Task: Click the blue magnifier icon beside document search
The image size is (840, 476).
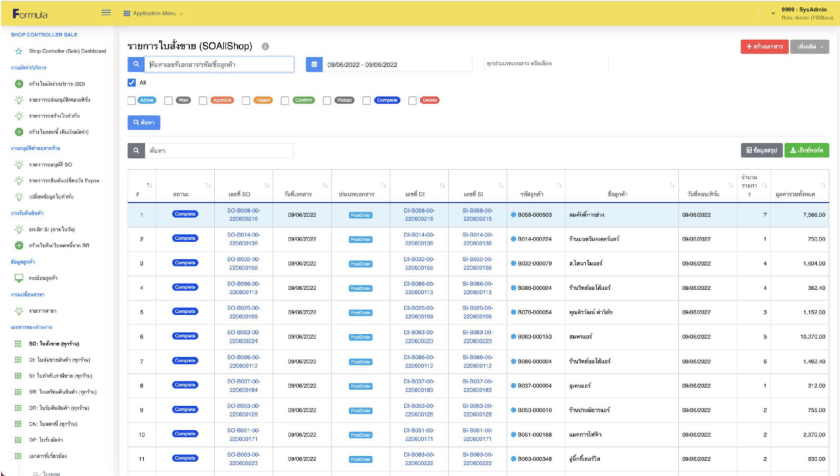Action: (136, 64)
